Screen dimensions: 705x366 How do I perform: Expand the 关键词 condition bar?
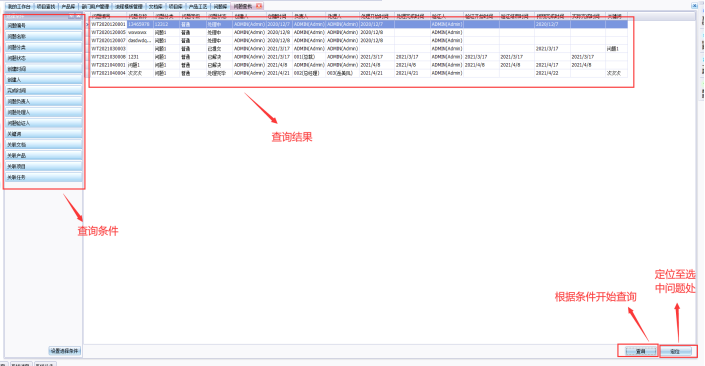[44, 134]
